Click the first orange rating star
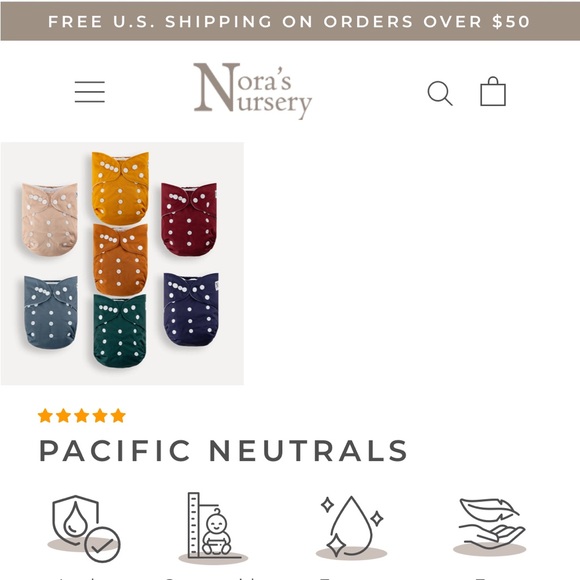The width and height of the screenshot is (580, 580). [x=45, y=416]
